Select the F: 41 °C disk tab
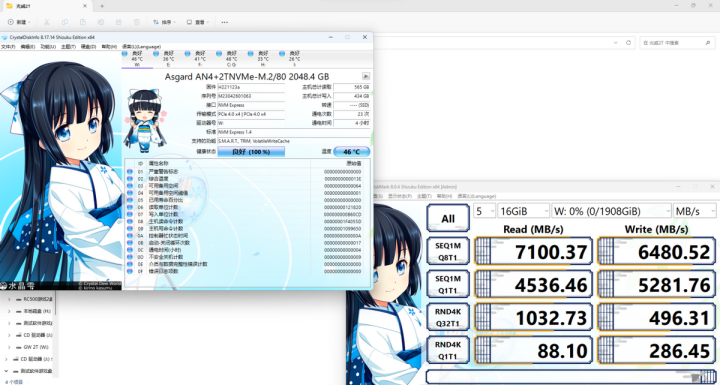Viewport: 720px width, 385px height. click(200, 59)
